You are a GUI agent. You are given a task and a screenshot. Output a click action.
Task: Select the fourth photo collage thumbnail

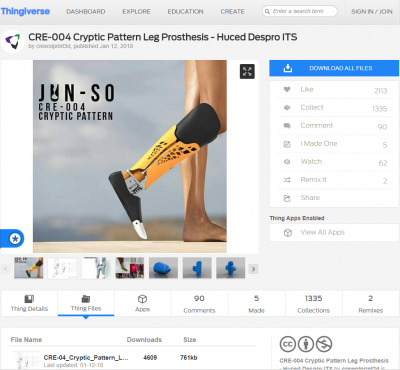tap(130, 268)
